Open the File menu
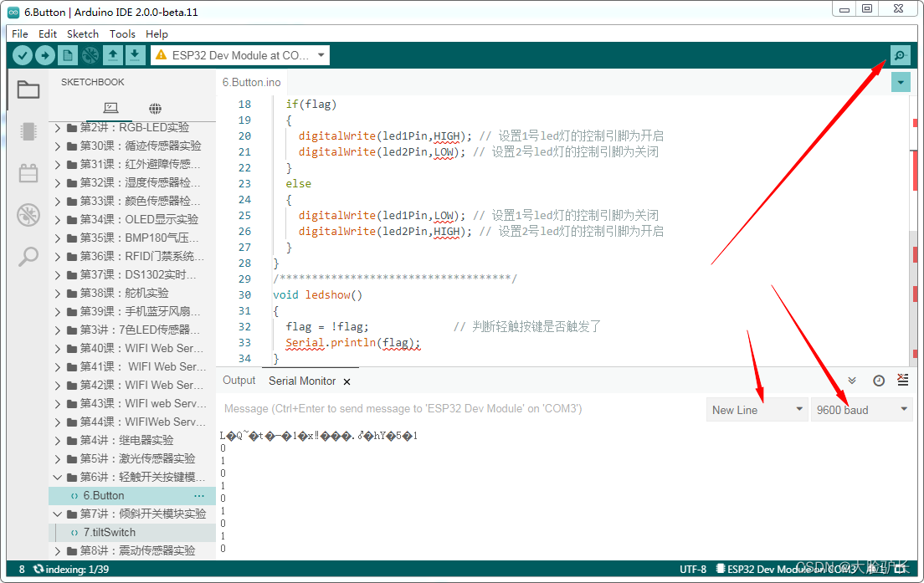Image resolution: width=924 pixels, height=583 pixels. pyautogui.click(x=20, y=33)
